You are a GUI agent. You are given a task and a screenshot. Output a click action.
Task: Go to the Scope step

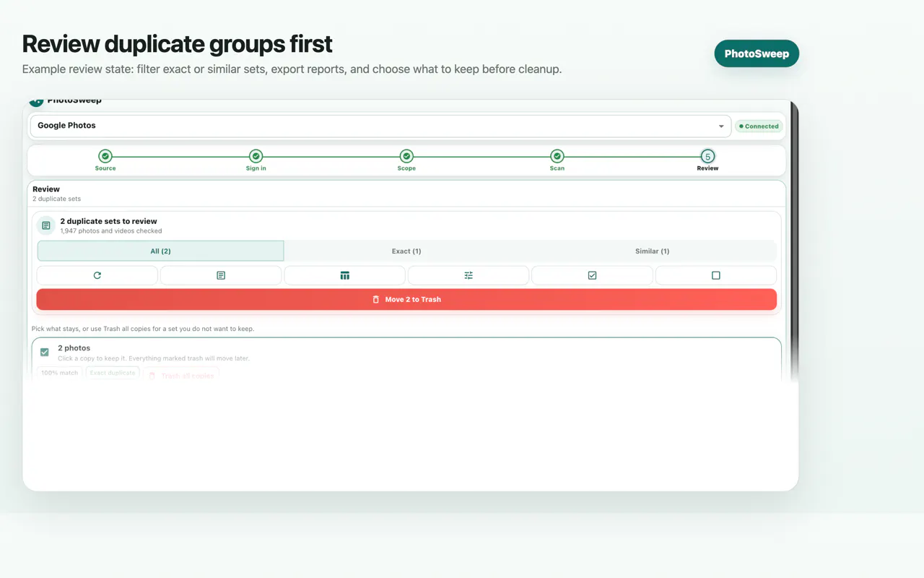[406, 160]
